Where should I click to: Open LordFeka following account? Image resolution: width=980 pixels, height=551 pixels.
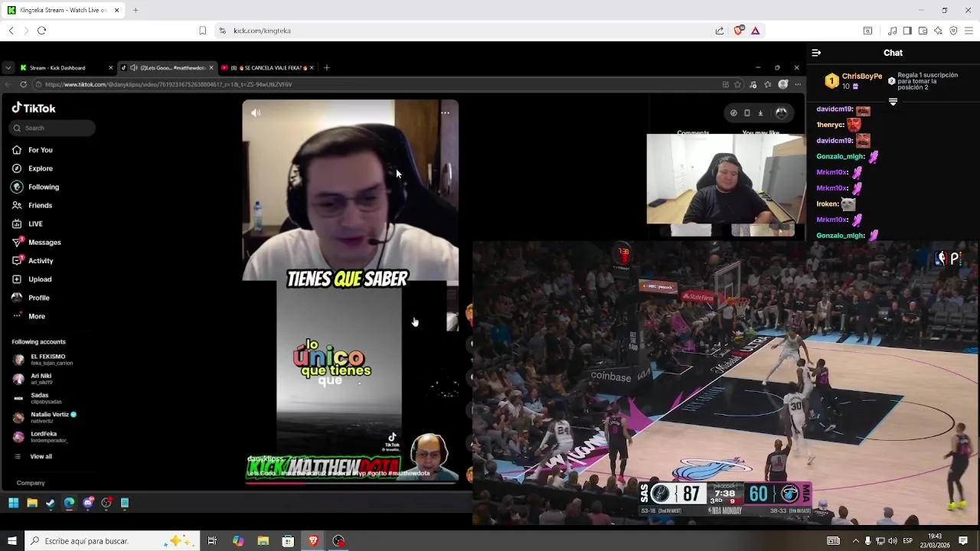(x=40, y=437)
